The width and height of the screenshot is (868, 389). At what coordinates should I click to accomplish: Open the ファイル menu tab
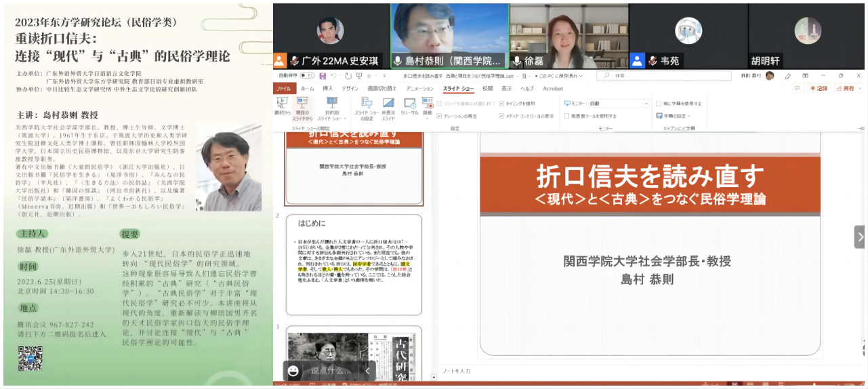283,89
